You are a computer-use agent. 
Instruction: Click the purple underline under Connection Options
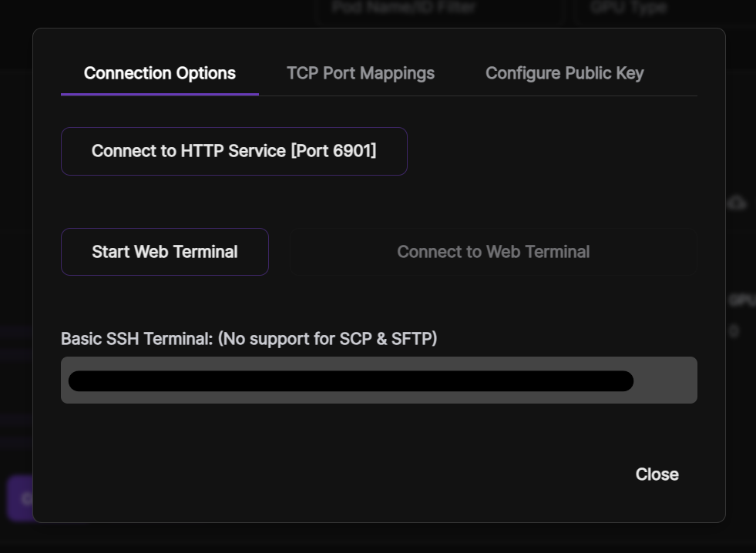160,94
